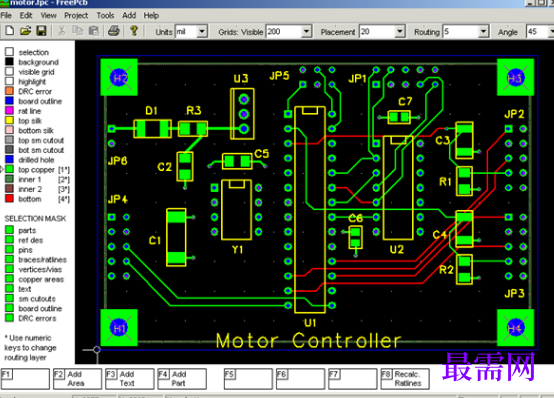
Task: Click F3 Add Text button
Action: coord(130,379)
